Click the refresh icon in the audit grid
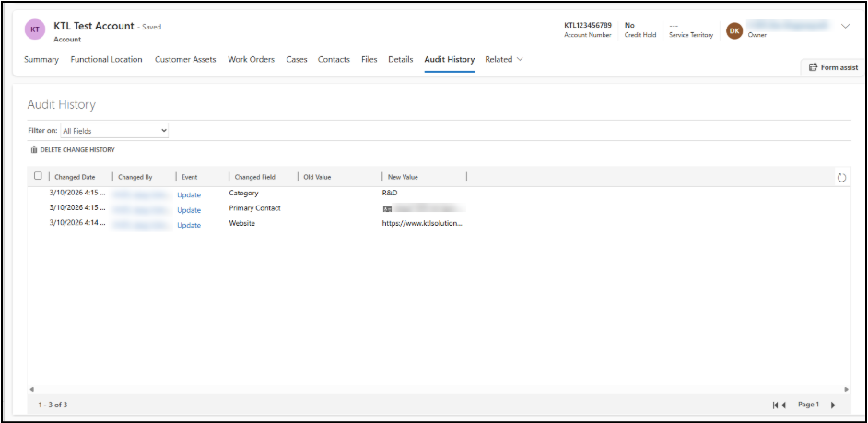The width and height of the screenshot is (868, 423). pyautogui.click(x=841, y=177)
